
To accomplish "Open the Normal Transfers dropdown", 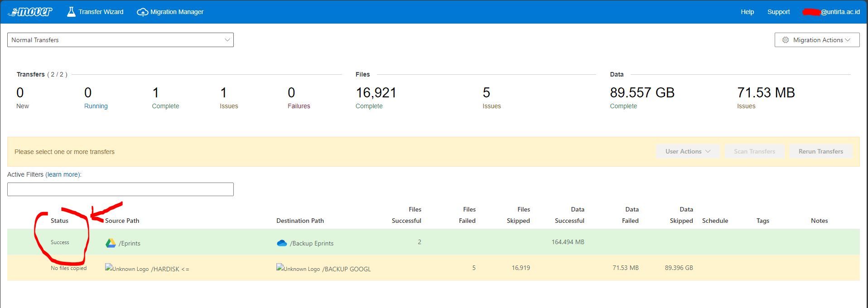I will tap(121, 40).
